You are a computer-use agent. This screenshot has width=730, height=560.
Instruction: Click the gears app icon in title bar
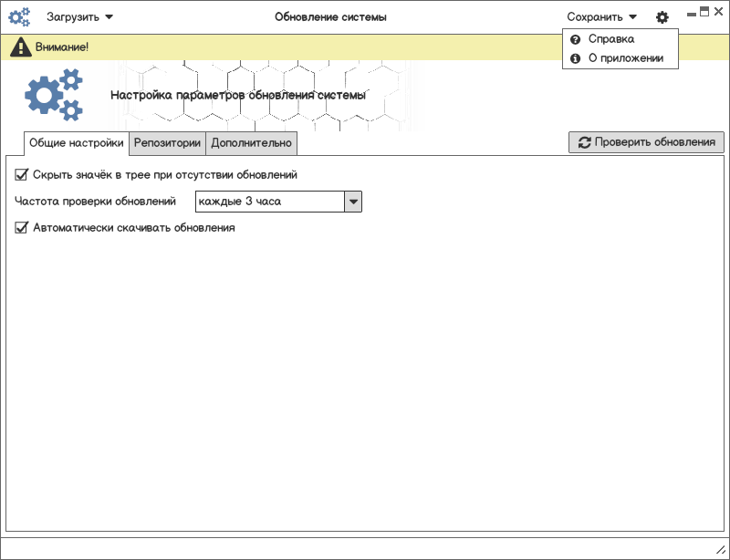[19, 17]
